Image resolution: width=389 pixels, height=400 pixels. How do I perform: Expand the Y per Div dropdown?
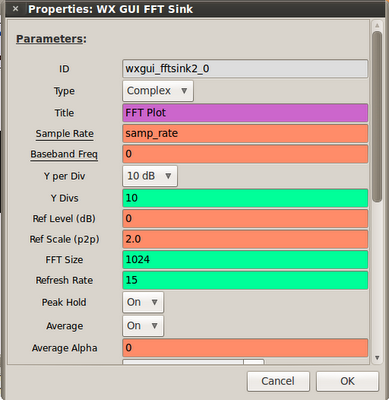(150, 176)
